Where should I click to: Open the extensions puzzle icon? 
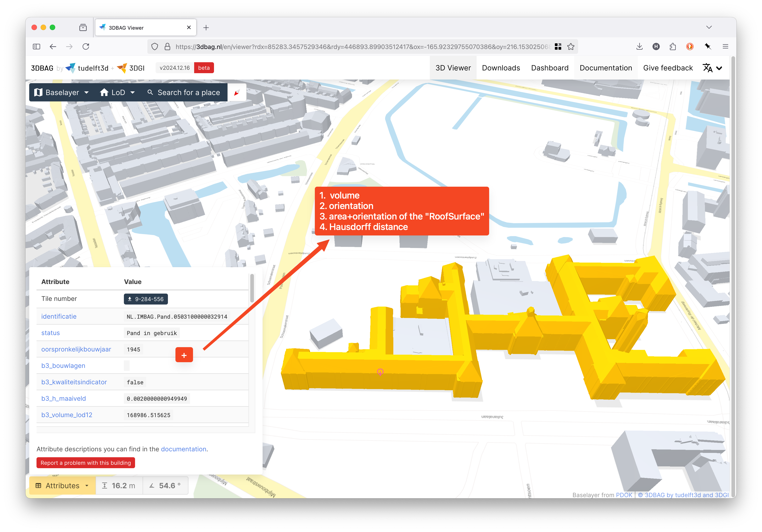(x=673, y=47)
